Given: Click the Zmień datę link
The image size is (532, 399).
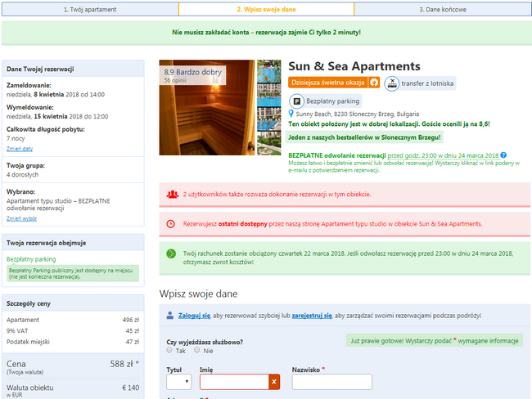Looking at the screenshot, I should point(20,149).
